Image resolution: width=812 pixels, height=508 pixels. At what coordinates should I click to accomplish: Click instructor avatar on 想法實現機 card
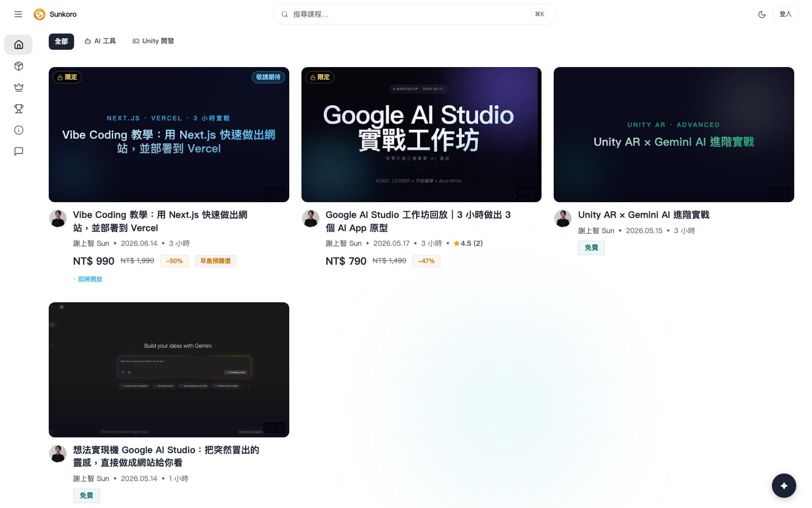tap(58, 454)
